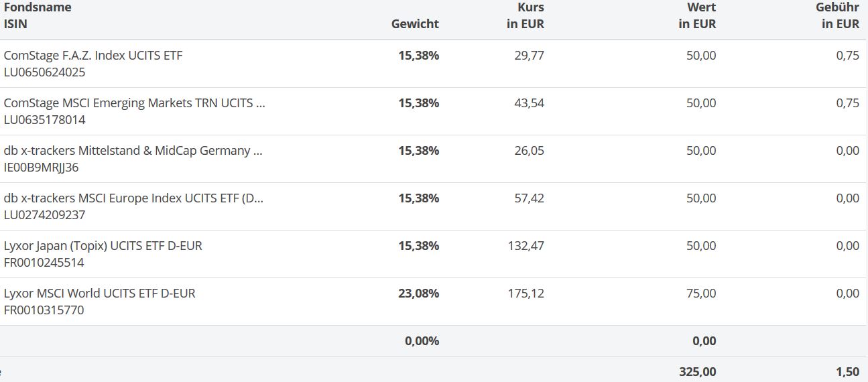Click the 132,47 price of Lyxor Japan
868x382 pixels.
click(526, 246)
